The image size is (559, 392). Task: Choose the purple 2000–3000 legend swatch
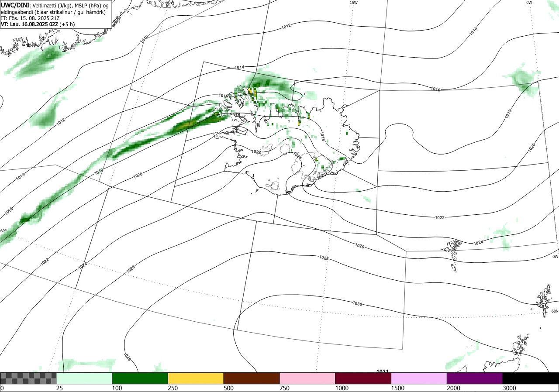[475, 378]
